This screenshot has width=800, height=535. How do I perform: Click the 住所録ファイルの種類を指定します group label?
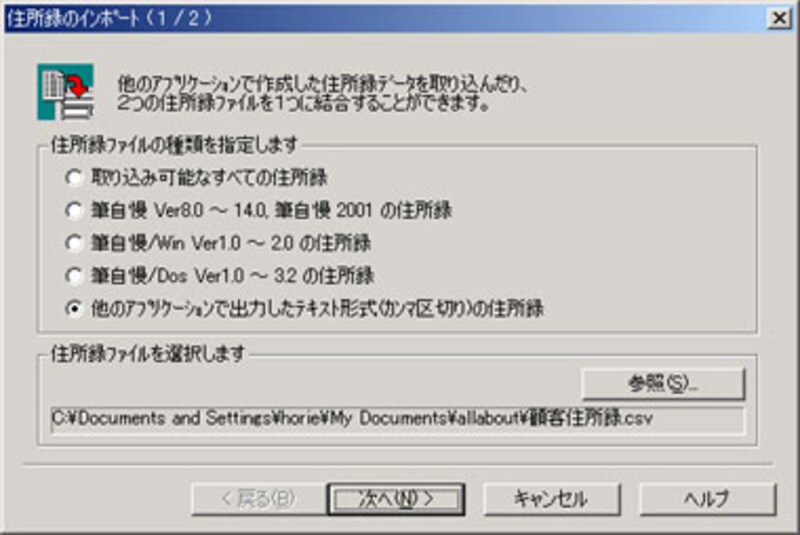[174, 146]
